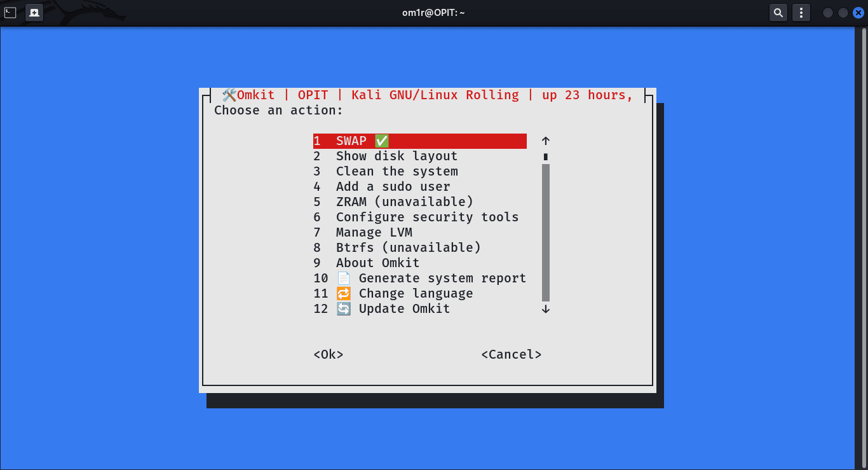868x470 pixels.
Task: Click the green checkmark beside SWAP
Action: 381,141
